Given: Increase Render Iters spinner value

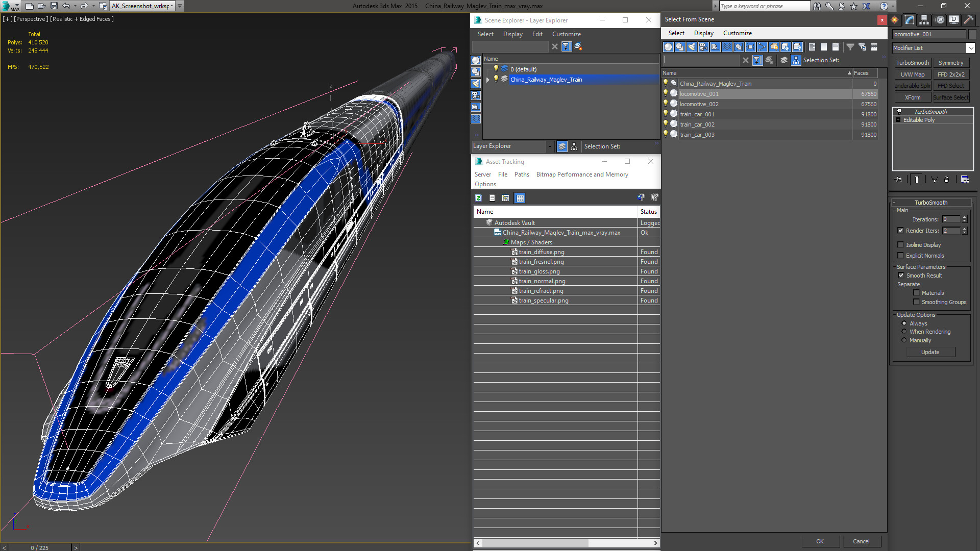Looking at the screenshot, I should (965, 229).
